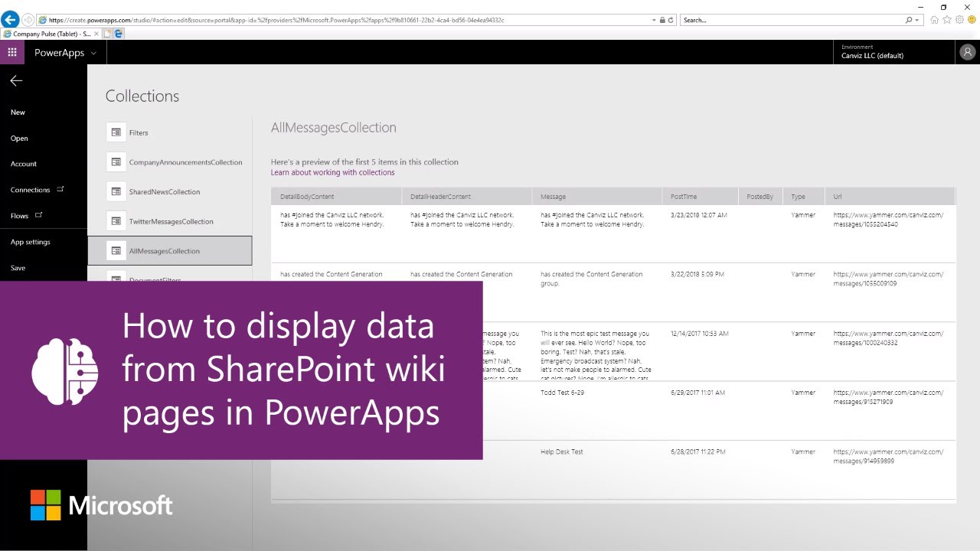
Task: Click the URL ending in messages/915271909
Action: coord(888,397)
